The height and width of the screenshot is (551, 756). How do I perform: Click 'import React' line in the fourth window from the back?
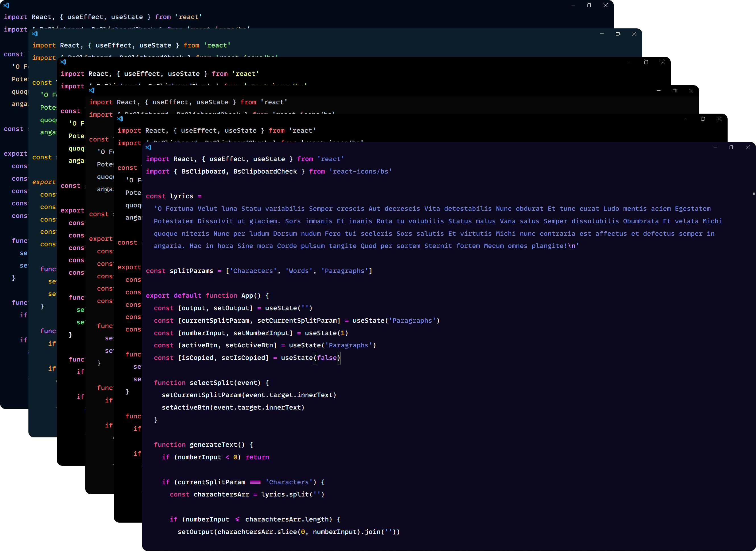(x=188, y=102)
